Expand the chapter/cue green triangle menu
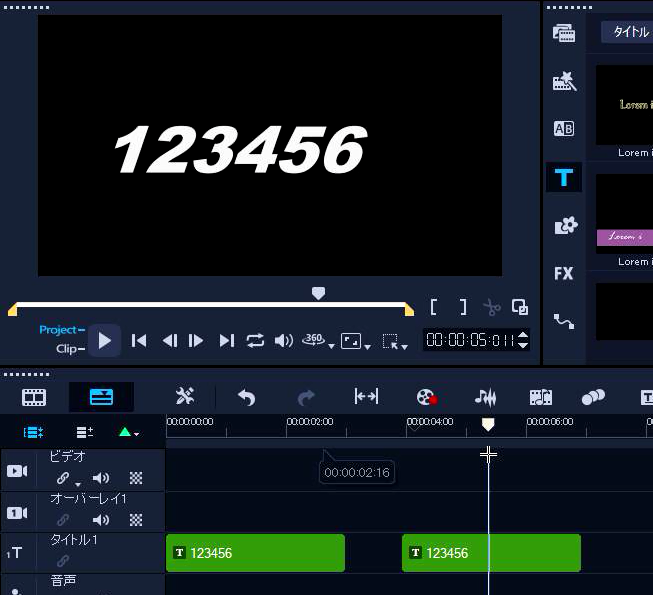Viewport: 653px width, 595px height. coord(128,432)
